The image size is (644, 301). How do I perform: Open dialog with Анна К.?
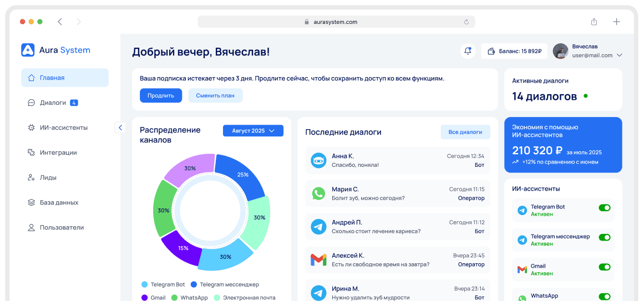pos(398,161)
